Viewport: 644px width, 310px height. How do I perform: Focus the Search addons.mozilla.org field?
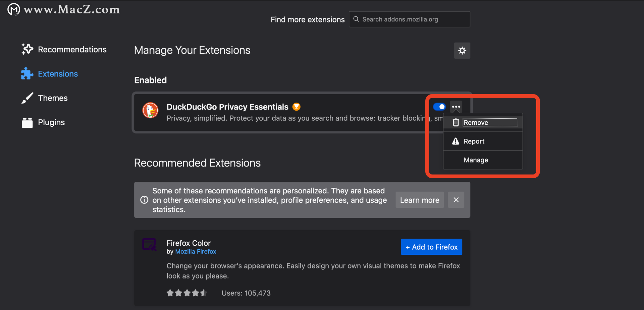pyautogui.click(x=409, y=19)
